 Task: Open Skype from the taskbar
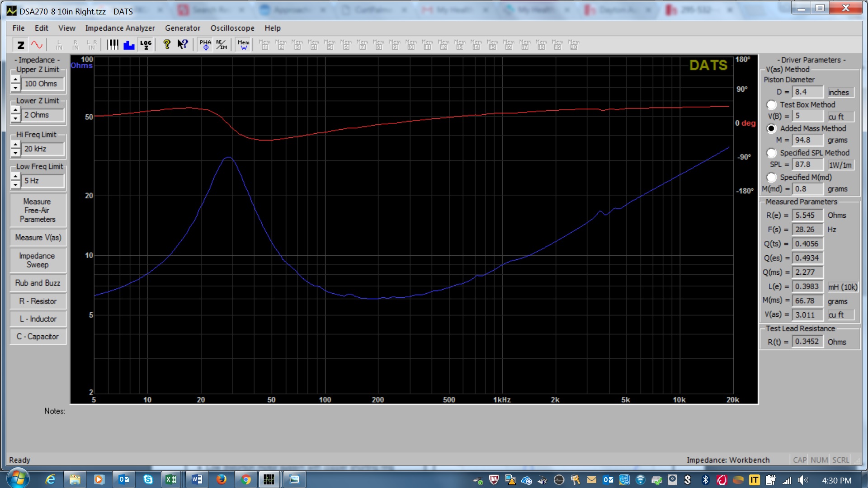tap(148, 479)
